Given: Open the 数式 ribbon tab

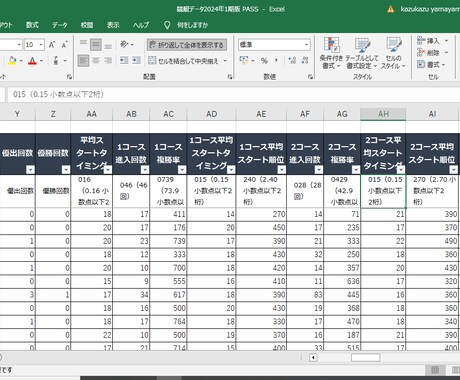Looking at the screenshot, I should pos(32,25).
